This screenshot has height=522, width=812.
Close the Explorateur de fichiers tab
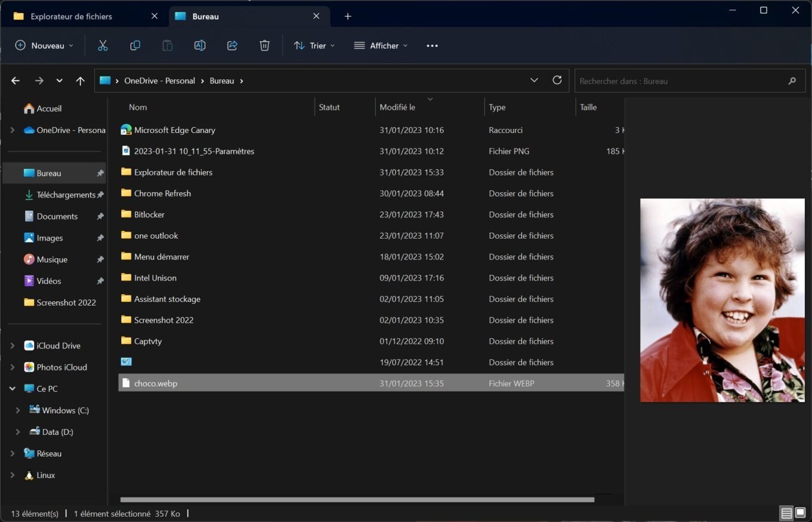pos(154,16)
